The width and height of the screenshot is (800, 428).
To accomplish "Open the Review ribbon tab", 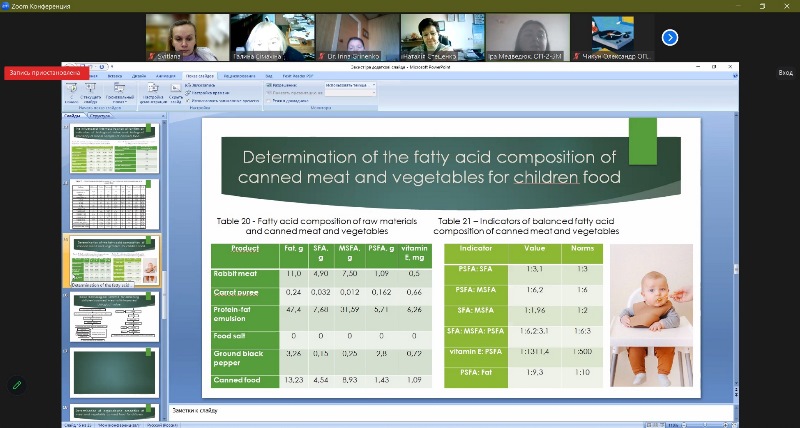I will pos(239,75).
